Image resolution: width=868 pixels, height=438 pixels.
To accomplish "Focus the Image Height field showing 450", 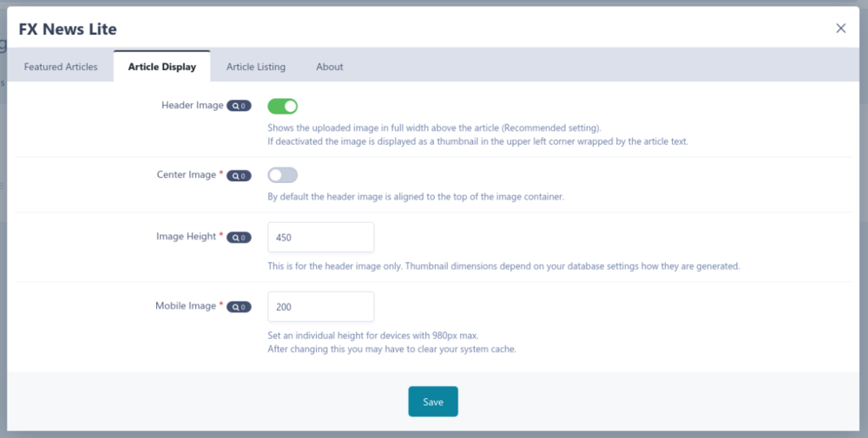I will [x=321, y=238].
